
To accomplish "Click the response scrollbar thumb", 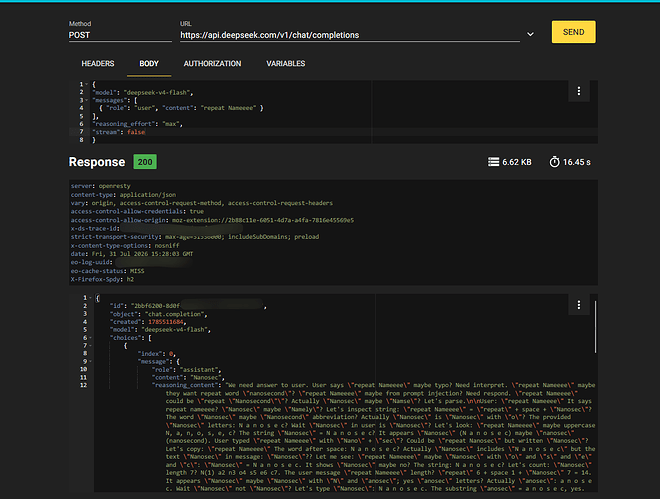I will click(595, 327).
